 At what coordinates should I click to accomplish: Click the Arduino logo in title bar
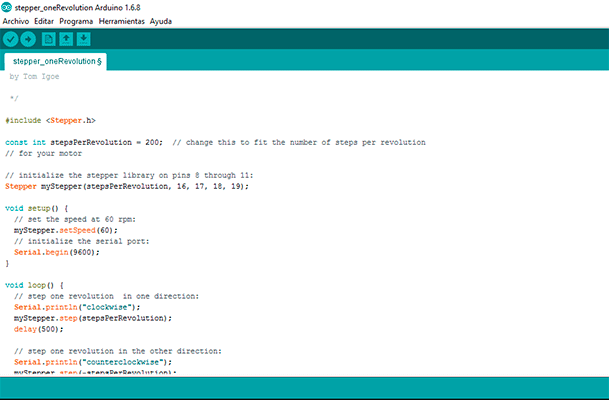[x=7, y=7]
